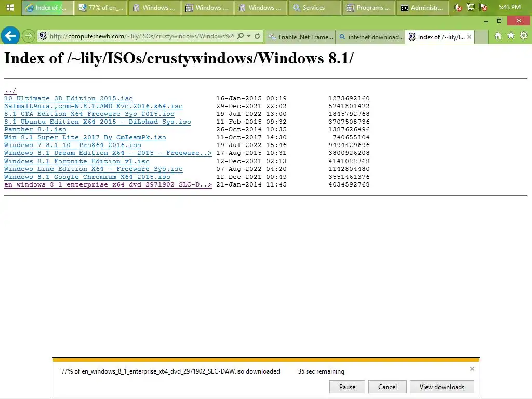Download 8.1 Ubuntu Edition X64 2015 iso
The width and height of the screenshot is (532, 399).
pyautogui.click(x=97, y=122)
